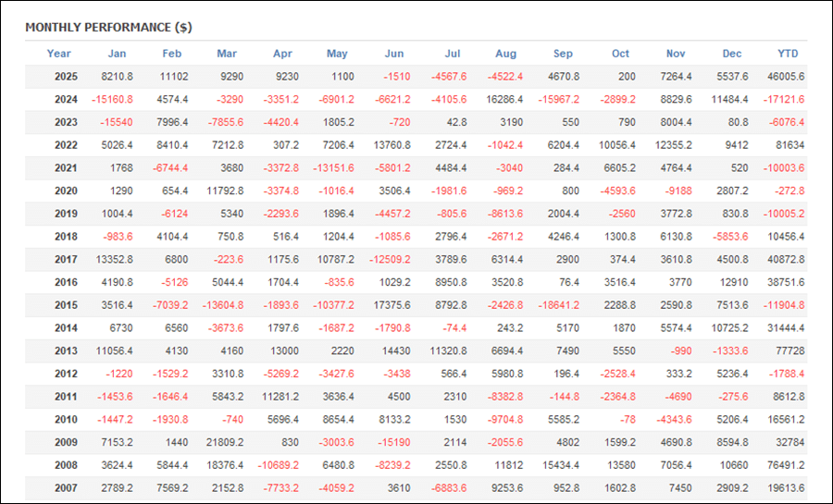
Task: Click the Sep column header
Action: 563,54
